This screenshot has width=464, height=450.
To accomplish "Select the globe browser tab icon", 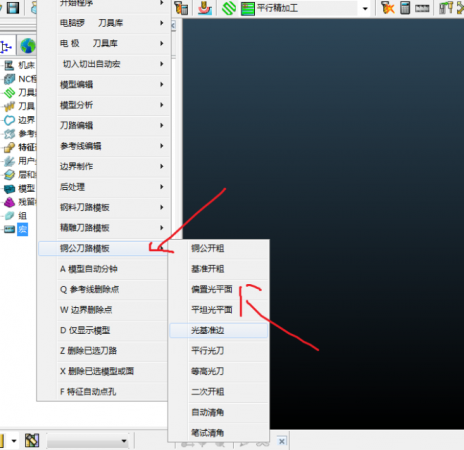I will (28, 46).
